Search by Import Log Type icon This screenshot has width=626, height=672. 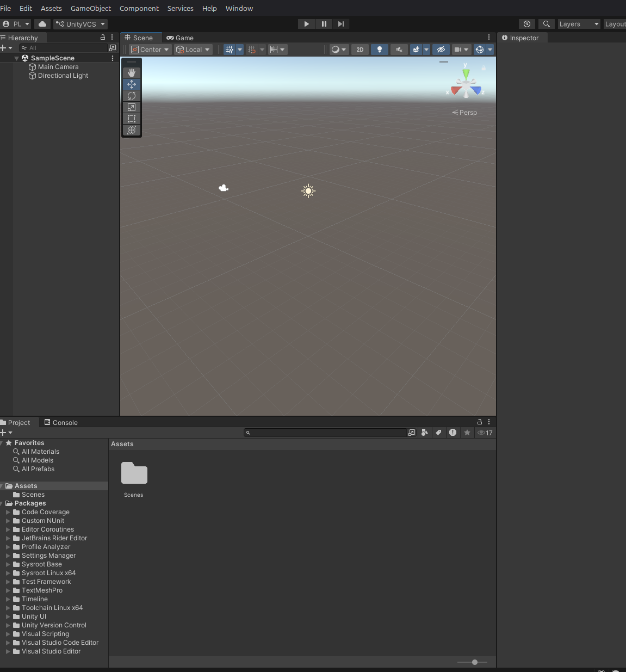click(x=453, y=433)
